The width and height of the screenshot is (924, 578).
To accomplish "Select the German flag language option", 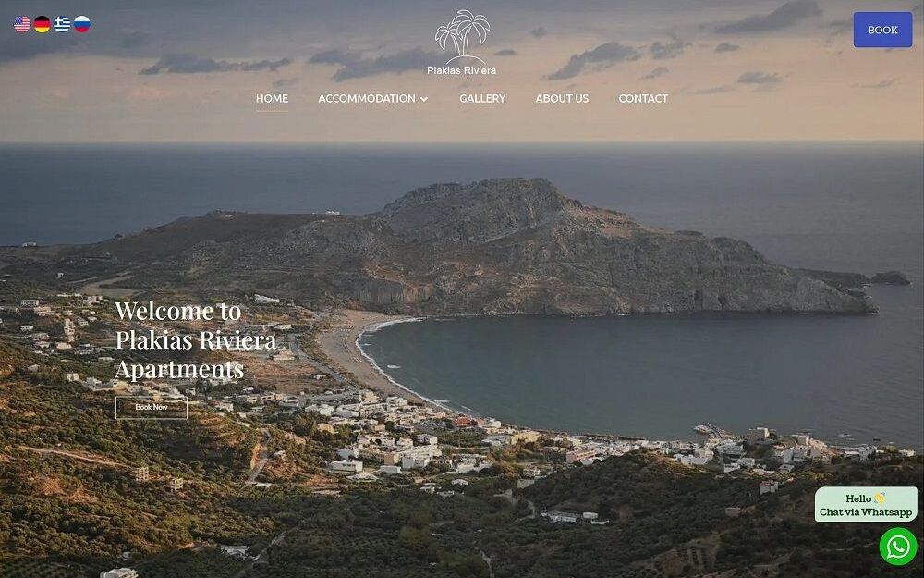I will tap(42, 24).
